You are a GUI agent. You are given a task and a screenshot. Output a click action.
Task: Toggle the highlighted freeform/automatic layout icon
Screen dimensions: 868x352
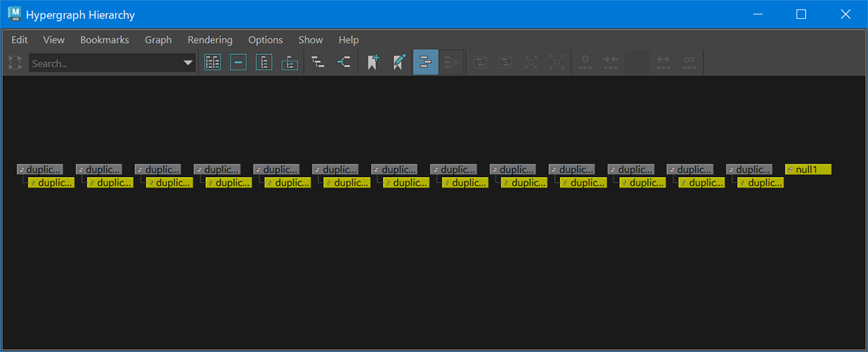point(425,62)
